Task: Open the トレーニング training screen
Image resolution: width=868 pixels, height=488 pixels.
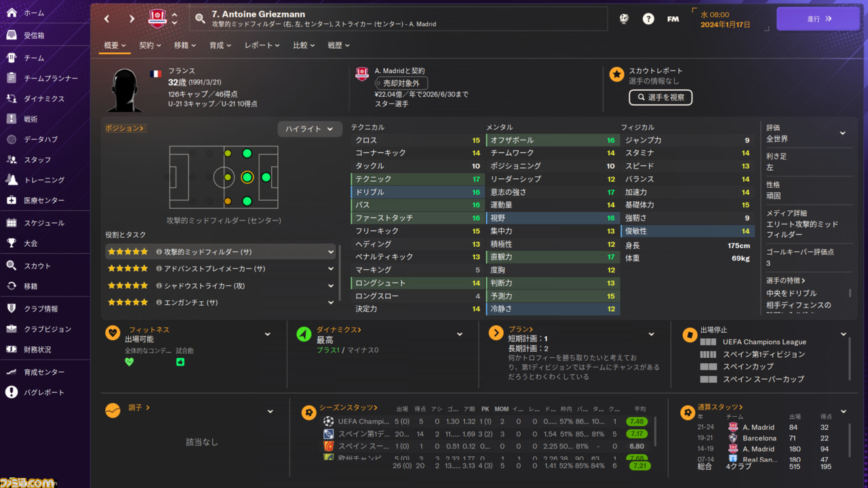Action: pyautogui.click(x=45, y=180)
